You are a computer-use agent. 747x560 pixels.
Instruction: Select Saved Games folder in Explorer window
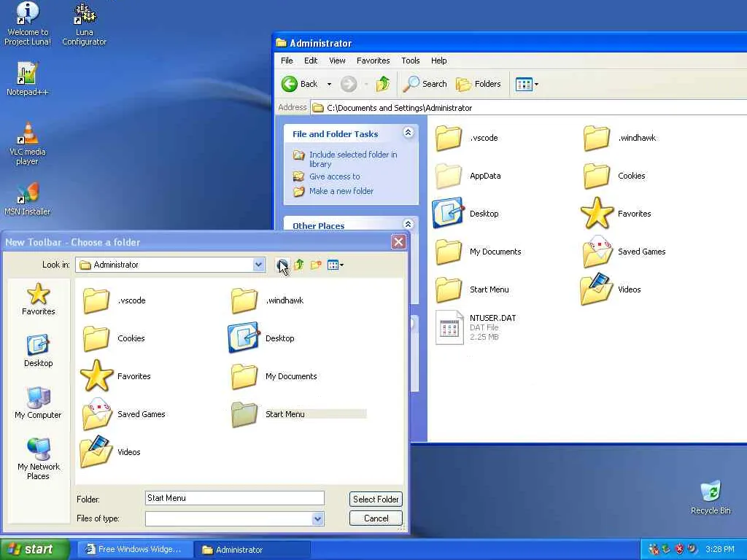(624, 252)
